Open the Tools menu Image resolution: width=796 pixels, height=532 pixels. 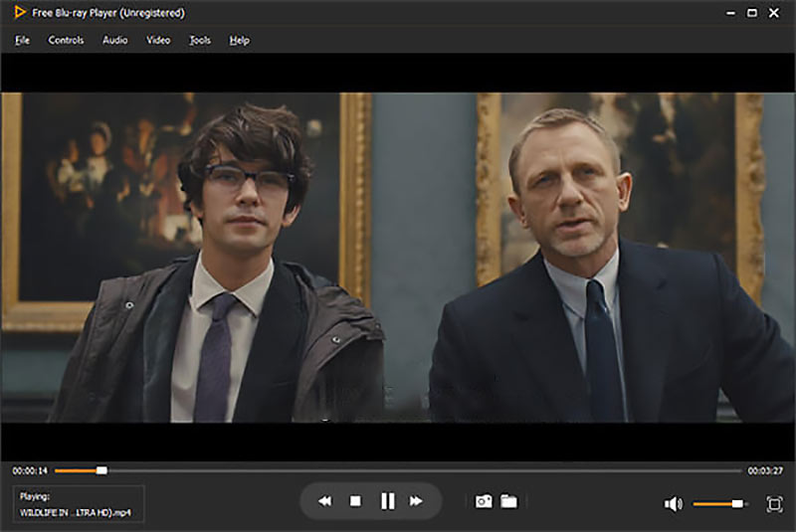click(200, 41)
